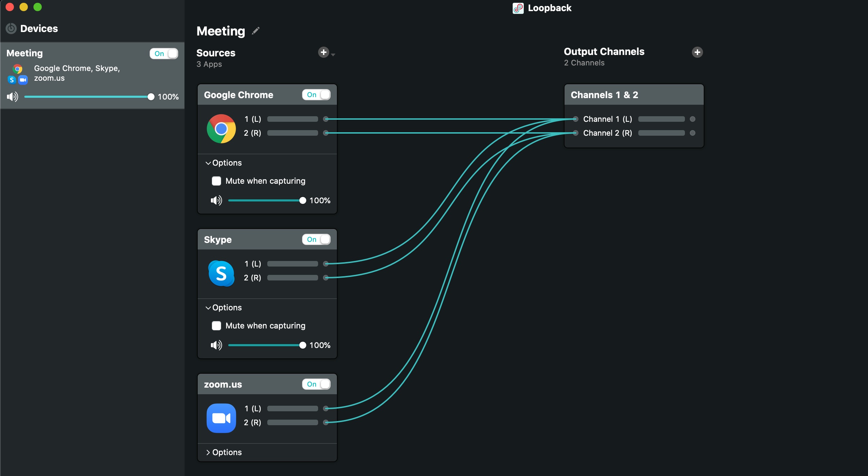This screenshot has height=476, width=868.
Task: Select Channel 1 (L) input connector dot
Action: (x=576, y=119)
